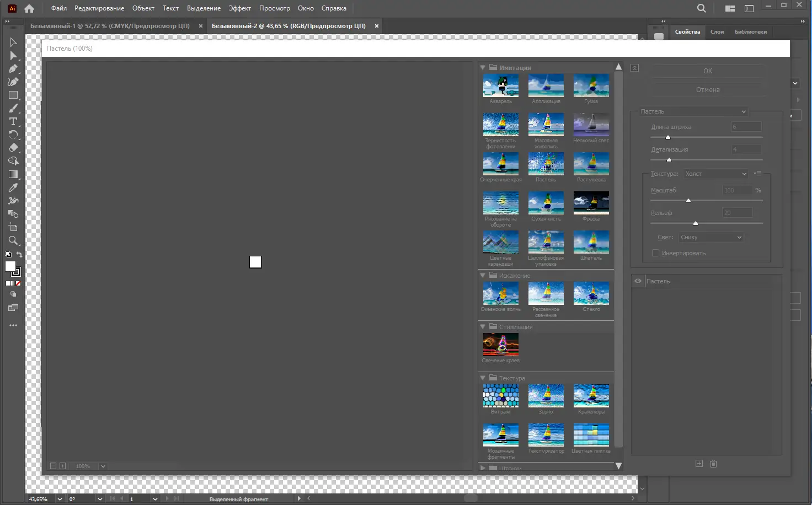Swap fill and stroke colors
The height and width of the screenshot is (505, 812).
(19, 255)
